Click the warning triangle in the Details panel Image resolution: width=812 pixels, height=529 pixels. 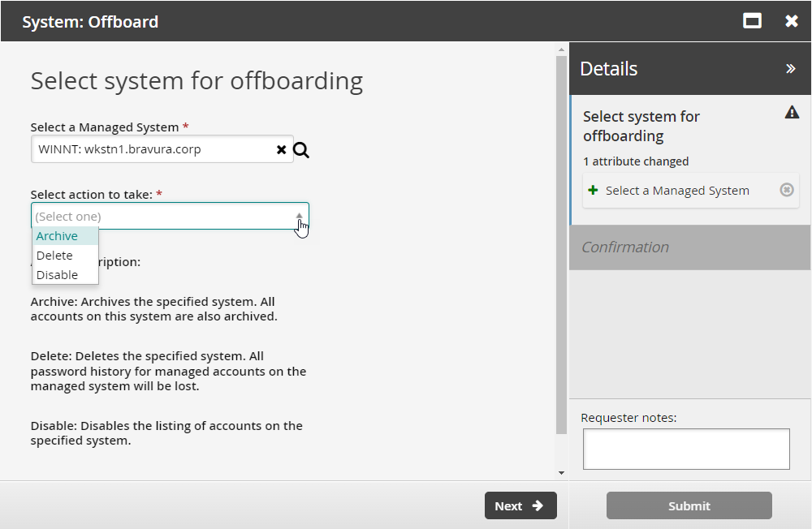(x=792, y=113)
